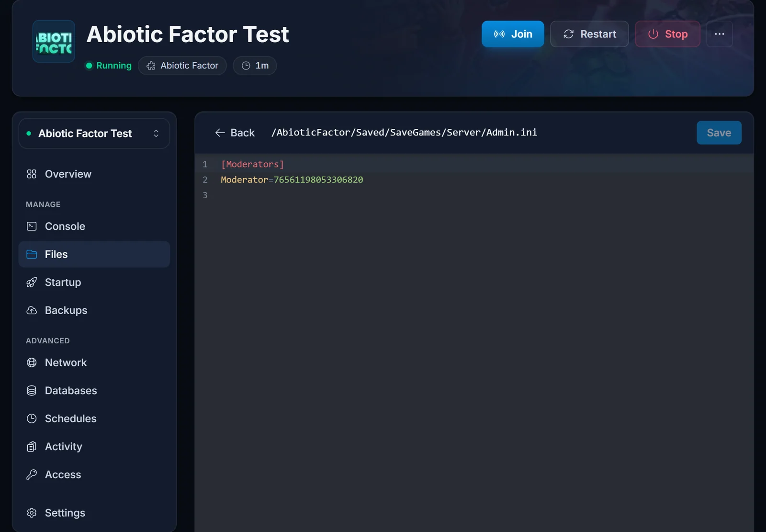Screen dimensions: 766x532
Task: Click the Abiotic Factor game logo thumbnail
Action: [x=54, y=41]
